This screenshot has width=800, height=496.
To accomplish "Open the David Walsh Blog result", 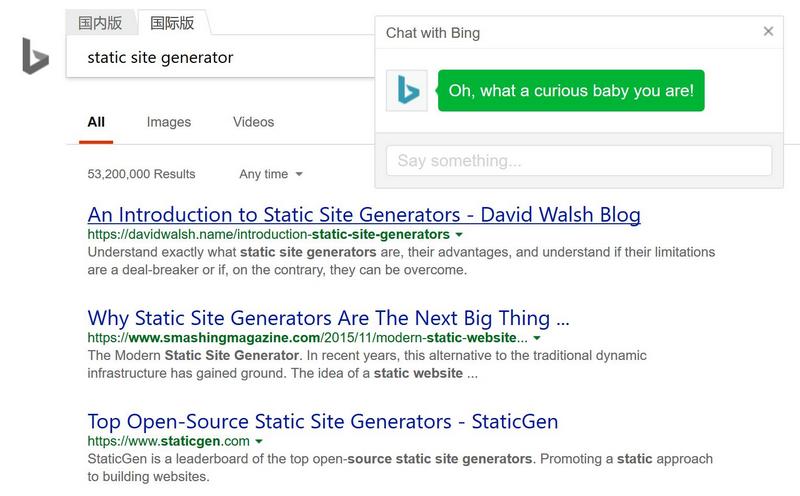I will [x=364, y=215].
